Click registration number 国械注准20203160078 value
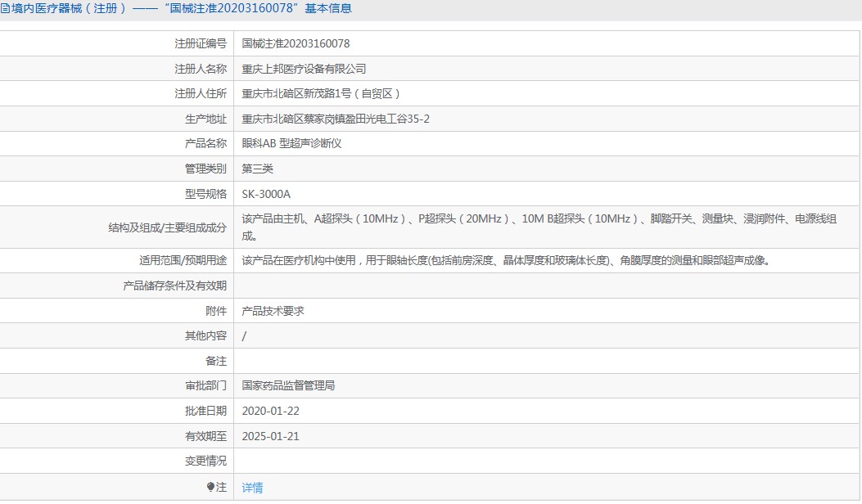This screenshot has height=504, width=862. click(296, 44)
